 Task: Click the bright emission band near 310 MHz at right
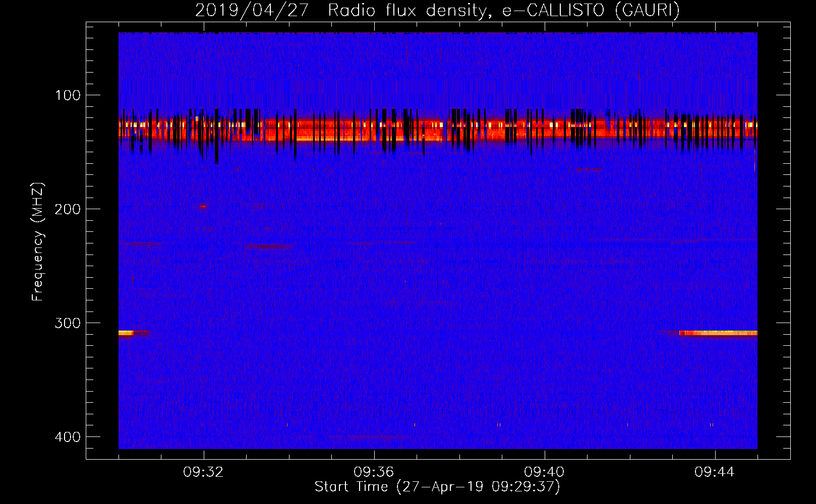(x=718, y=333)
